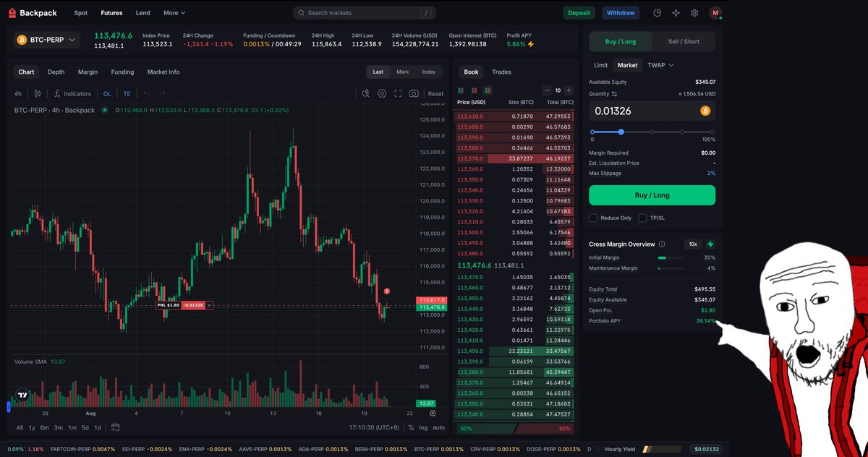Increase order book grouping with plus
This screenshot has height=457, width=868.
569,90
